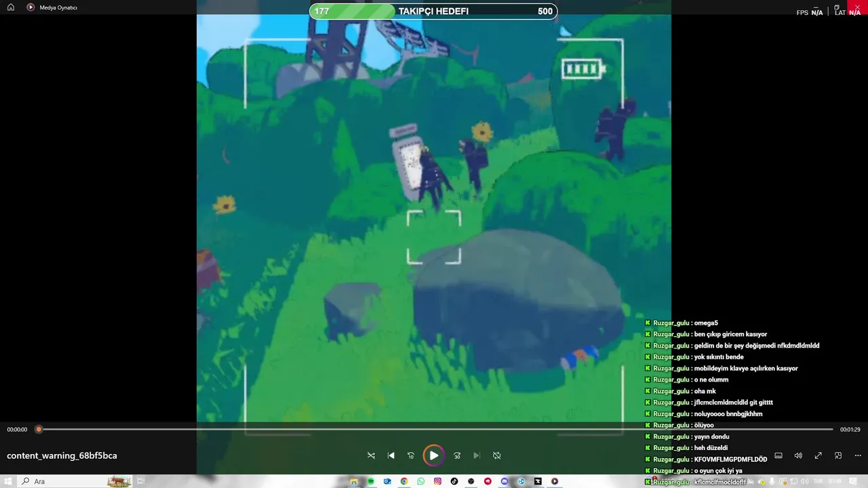This screenshot has height=488, width=868.
Task: Open Spotify from the taskbar
Action: [371, 481]
